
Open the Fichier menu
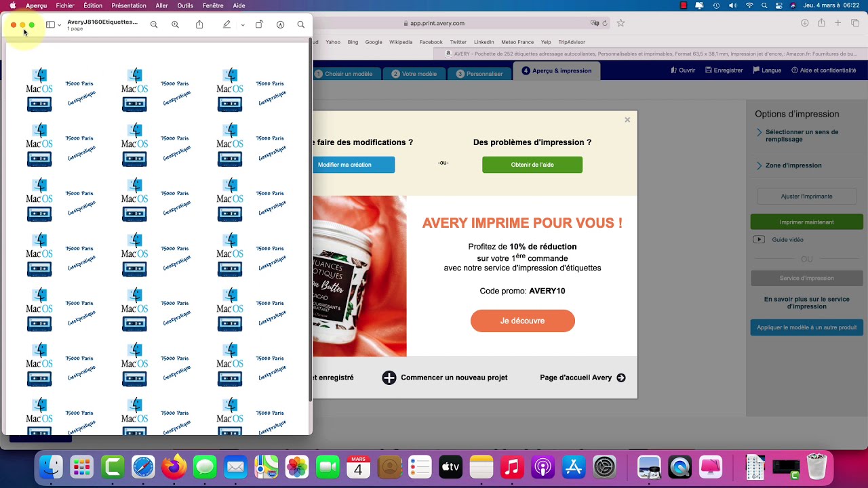65,5
